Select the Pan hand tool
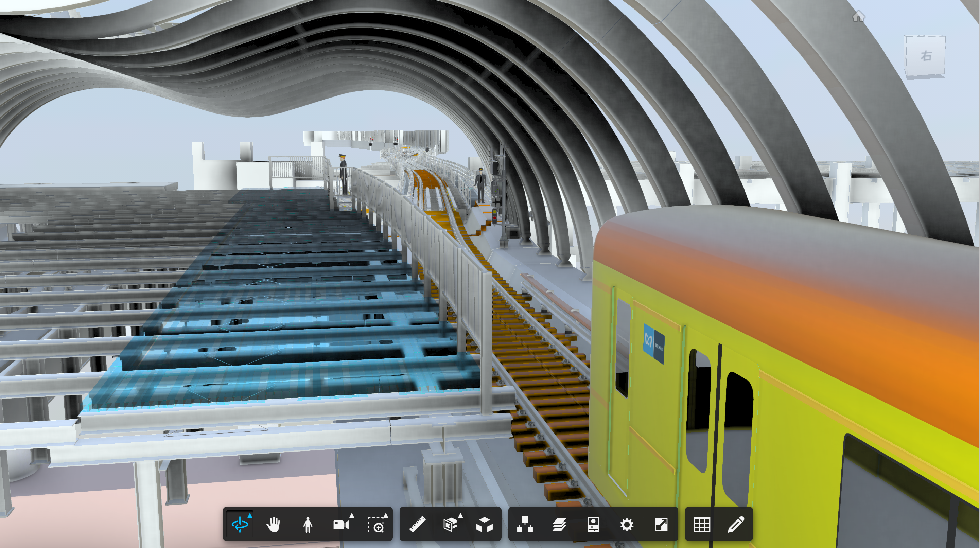Image resolution: width=980 pixels, height=548 pixels. [x=273, y=525]
